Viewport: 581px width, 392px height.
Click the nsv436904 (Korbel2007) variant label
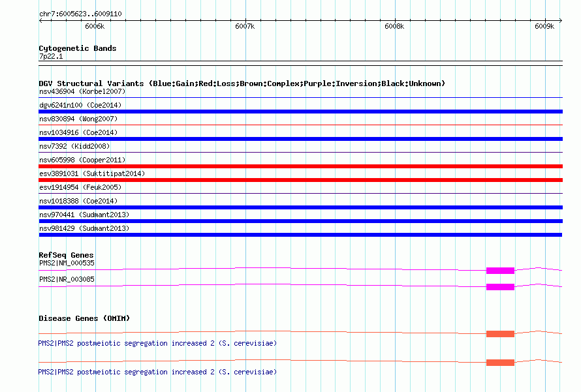pyautogui.click(x=82, y=91)
